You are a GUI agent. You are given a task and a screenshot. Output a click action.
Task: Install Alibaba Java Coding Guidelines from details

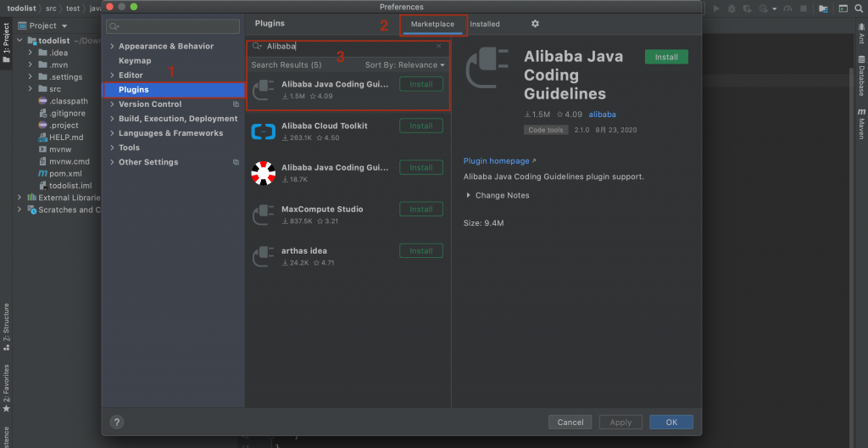(666, 57)
